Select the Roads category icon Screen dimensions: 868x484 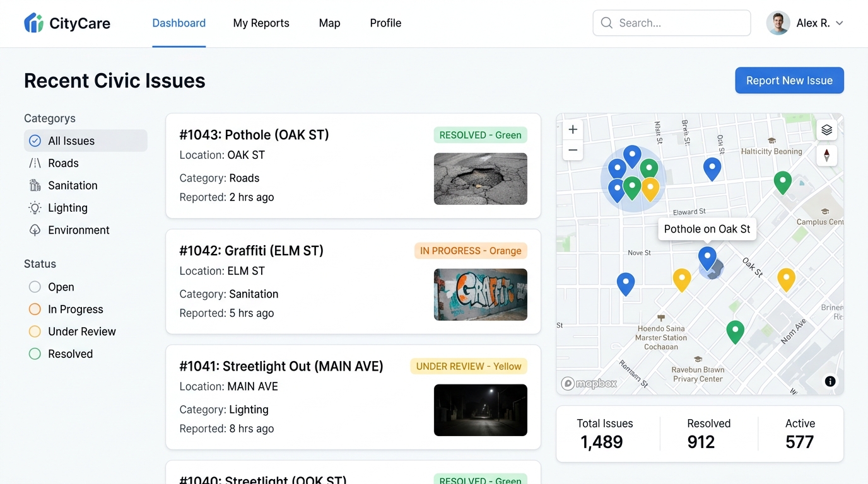tap(35, 163)
